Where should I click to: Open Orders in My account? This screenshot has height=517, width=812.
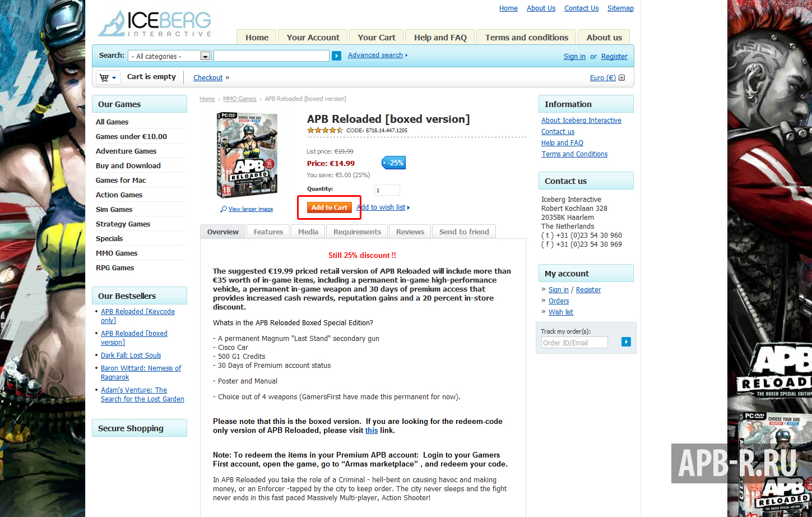[559, 301]
